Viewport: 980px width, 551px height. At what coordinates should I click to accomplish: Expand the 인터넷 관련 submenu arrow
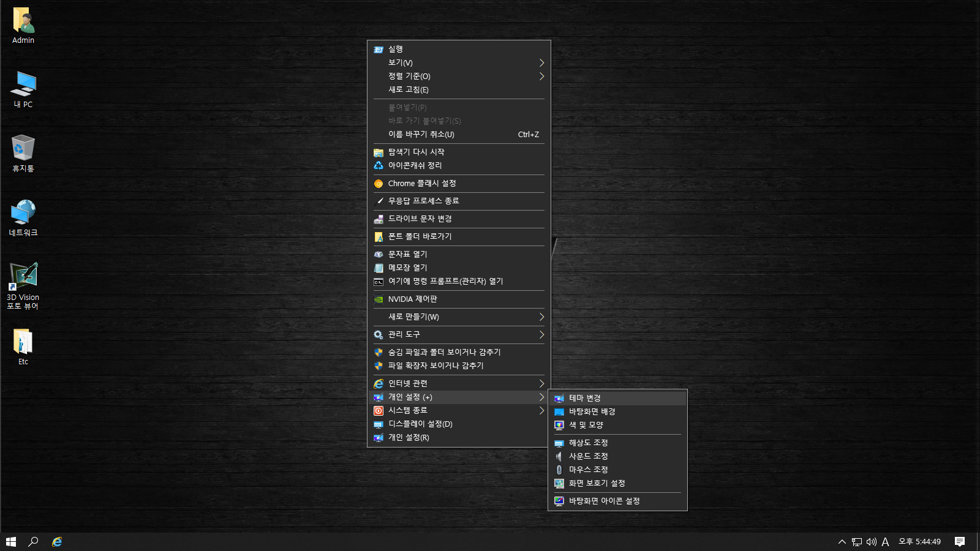tap(541, 383)
